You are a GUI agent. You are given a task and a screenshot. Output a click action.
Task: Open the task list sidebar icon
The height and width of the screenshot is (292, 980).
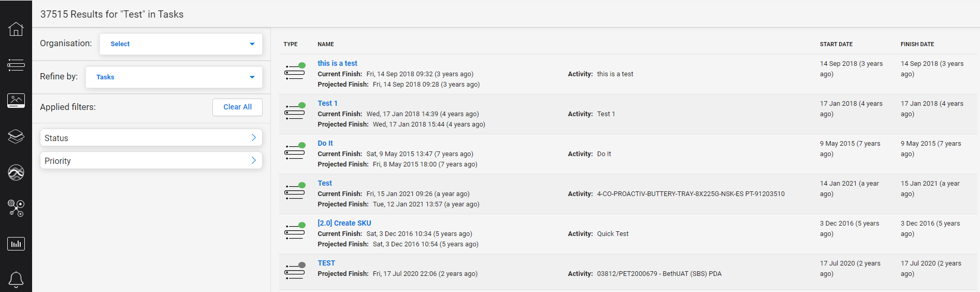[16, 65]
